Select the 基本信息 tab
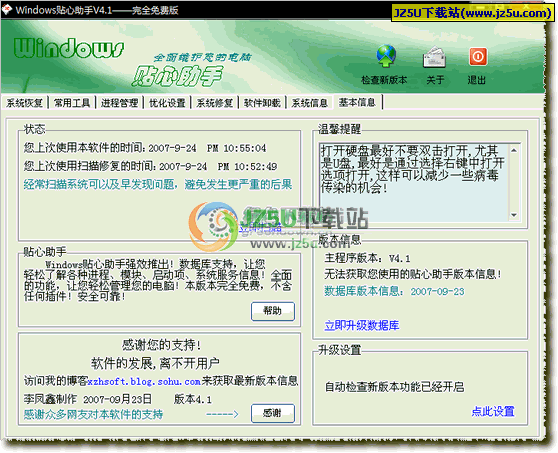This screenshot has height=453, width=558. 357,102
